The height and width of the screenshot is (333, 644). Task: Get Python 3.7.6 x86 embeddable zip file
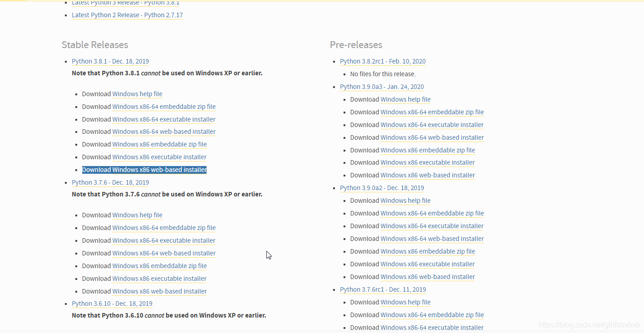coord(159,266)
